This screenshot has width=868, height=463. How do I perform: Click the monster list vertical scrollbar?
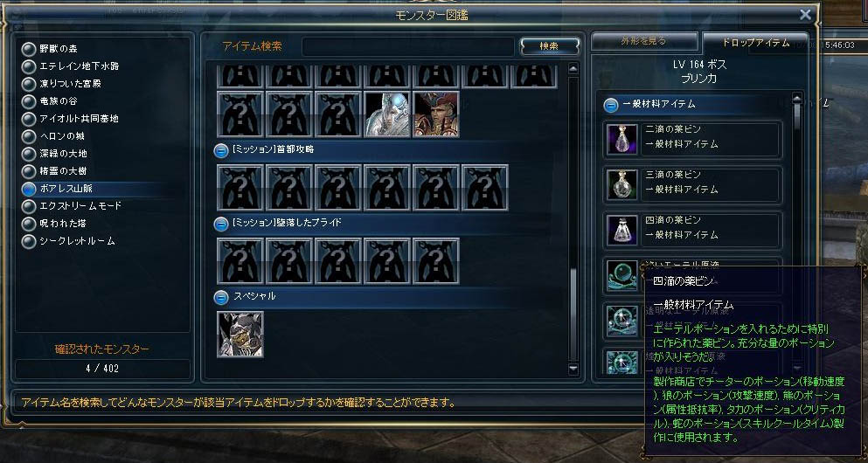(573, 218)
